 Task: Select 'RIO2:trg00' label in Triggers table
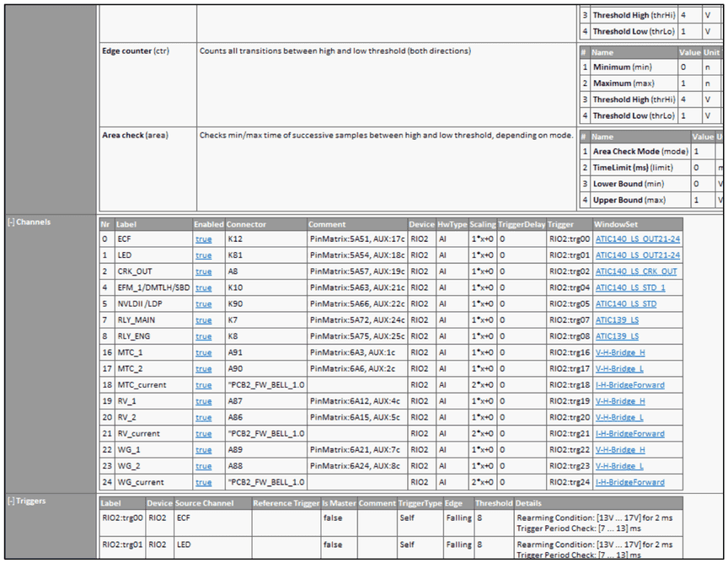pyautogui.click(x=122, y=517)
